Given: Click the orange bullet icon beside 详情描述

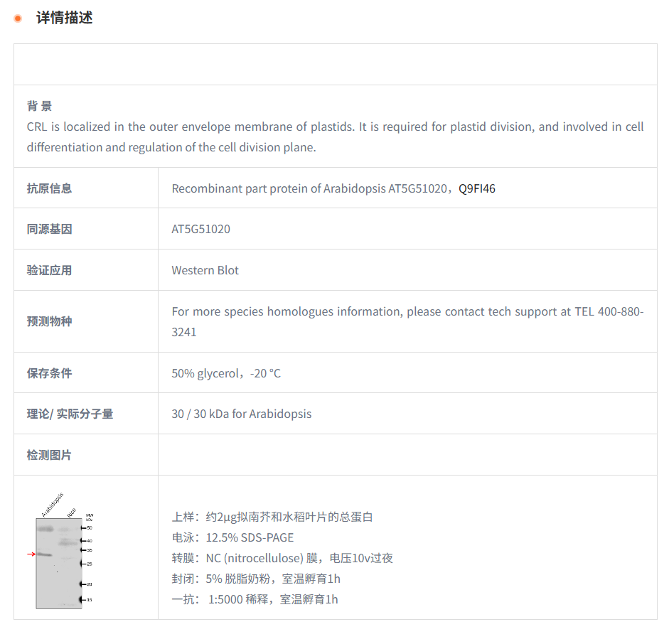Looking at the screenshot, I should click(x=18, y=18).
